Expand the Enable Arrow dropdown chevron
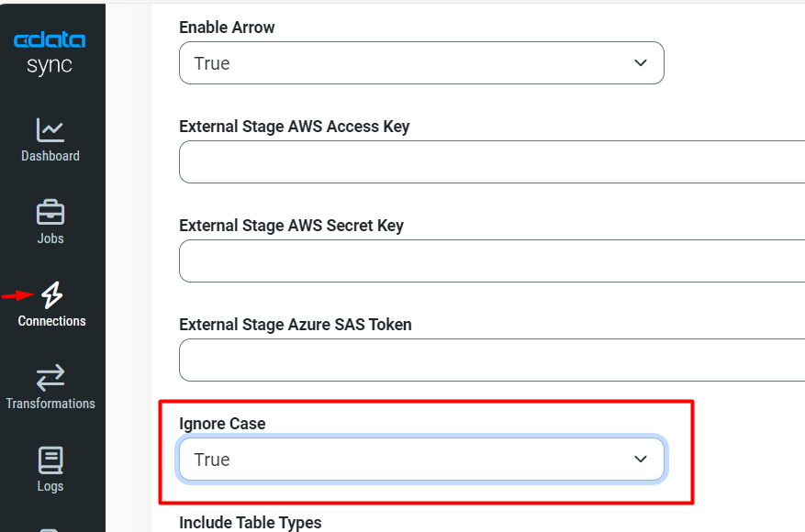805x532 pixels. [640, 62]
